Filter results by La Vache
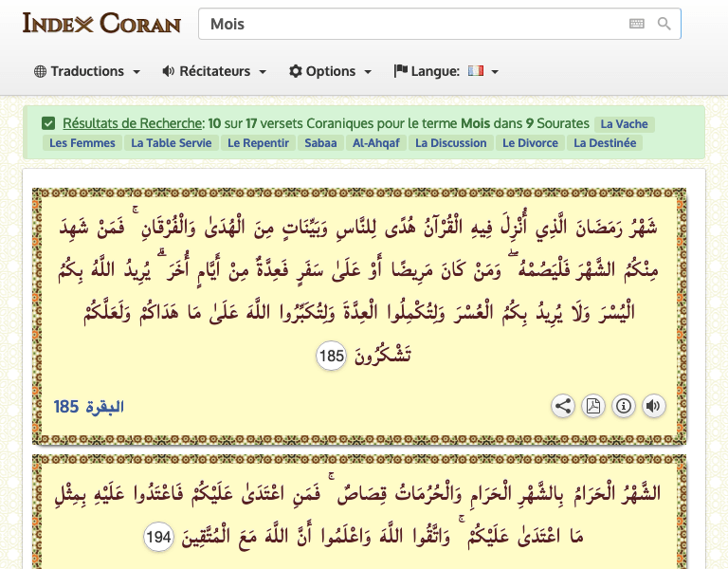This screenshot has width=728, height=569. pyautogui.click(x=624, y=124)
